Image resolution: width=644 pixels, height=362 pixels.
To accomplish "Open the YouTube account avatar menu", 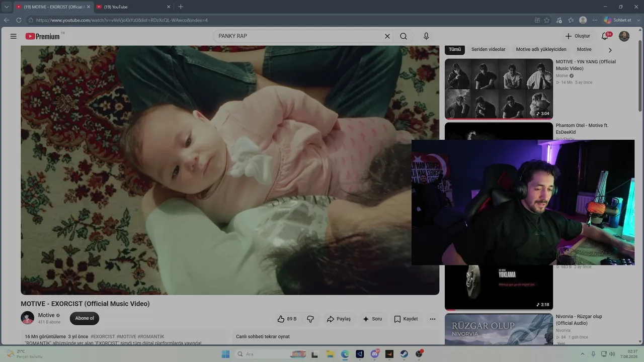I will point(624,36).
